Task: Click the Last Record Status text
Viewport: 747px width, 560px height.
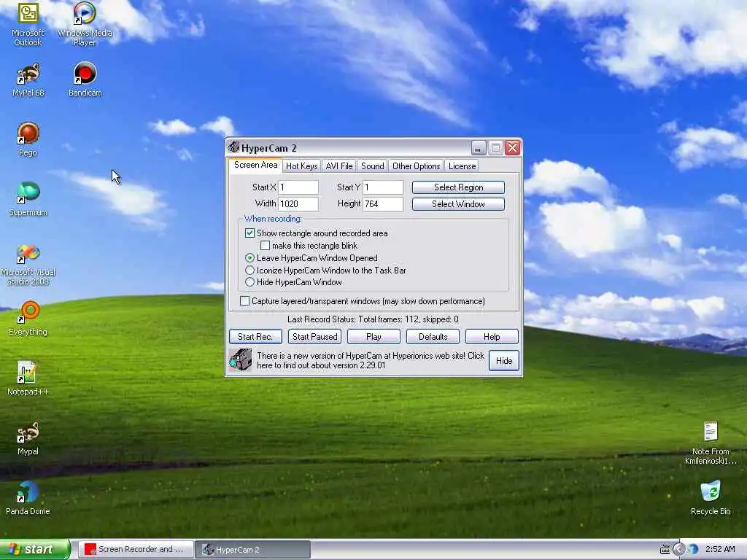Action: tap(373, 319)
